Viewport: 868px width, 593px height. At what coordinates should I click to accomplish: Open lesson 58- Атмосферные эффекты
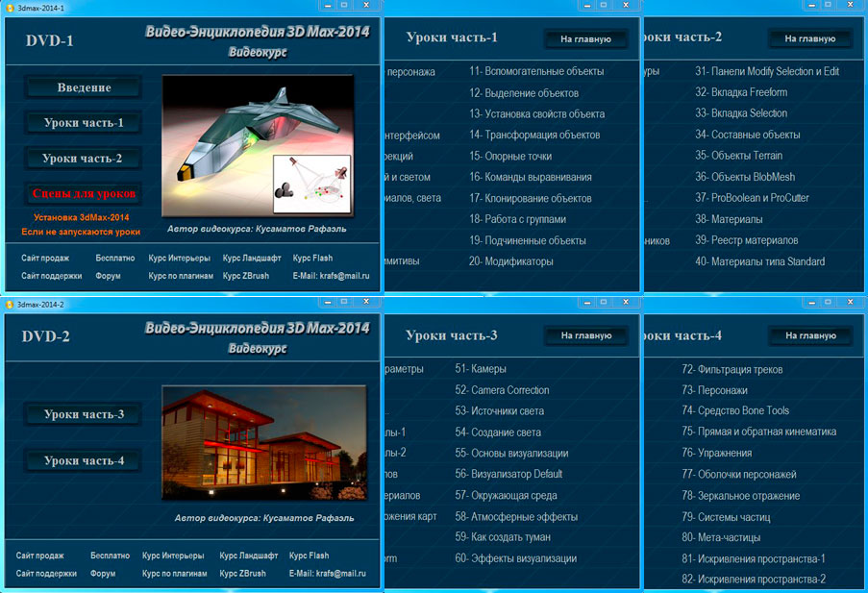pyautogui.click(x=516, y=516)
